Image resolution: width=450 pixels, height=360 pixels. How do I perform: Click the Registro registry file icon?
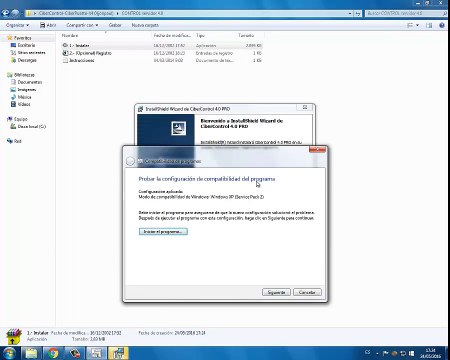click(65, 53)
